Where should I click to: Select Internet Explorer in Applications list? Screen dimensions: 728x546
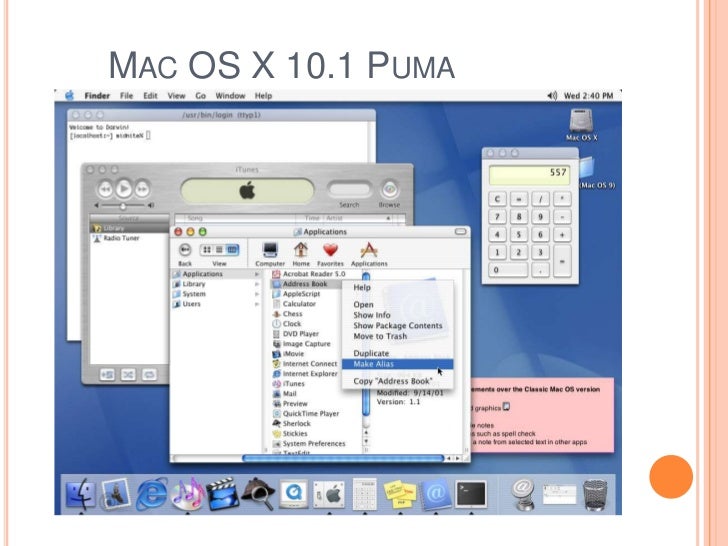tap(305, 374)
